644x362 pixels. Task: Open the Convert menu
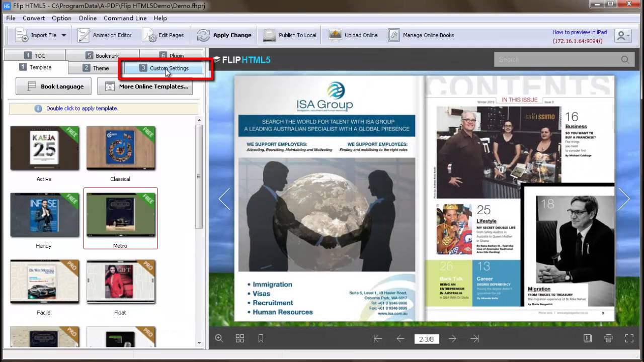click(x=34, y=18)
